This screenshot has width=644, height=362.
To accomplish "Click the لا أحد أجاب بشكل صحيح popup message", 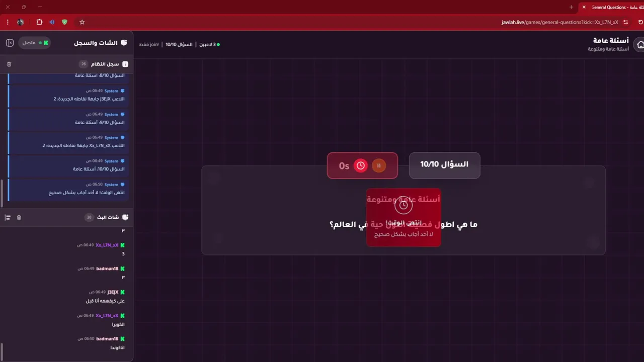I will click(404, 234).
